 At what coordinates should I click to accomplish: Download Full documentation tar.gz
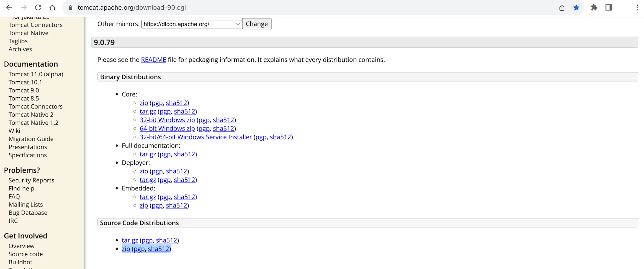click(x=148, y=154)
